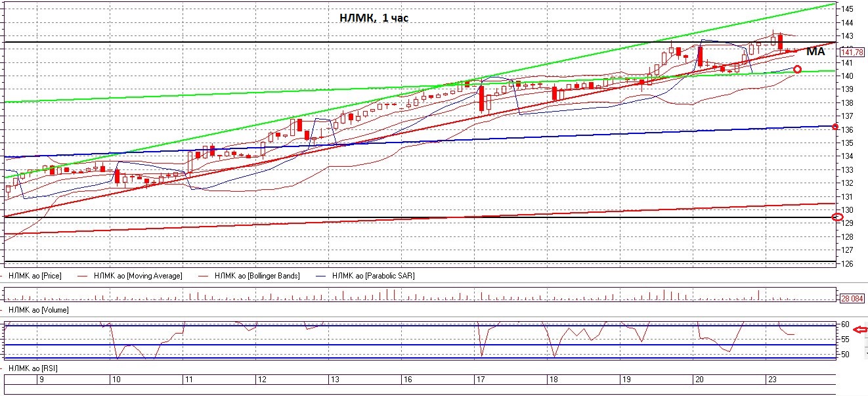Select the MA label on the chart
This screenshot has height=396, width=868.
tap(815, 51)
